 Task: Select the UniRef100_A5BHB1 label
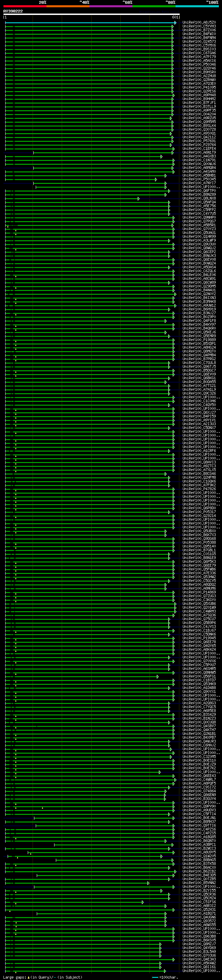pos(199,175)
